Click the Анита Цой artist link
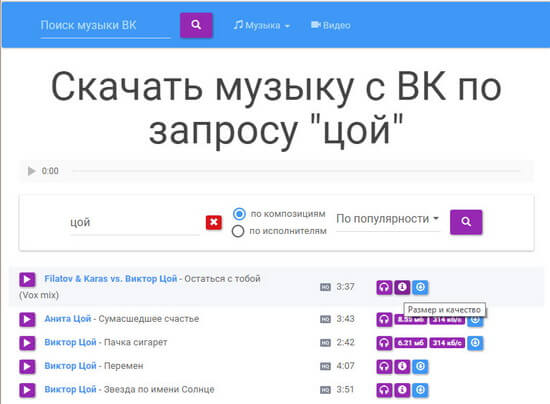 coord(68,319)
